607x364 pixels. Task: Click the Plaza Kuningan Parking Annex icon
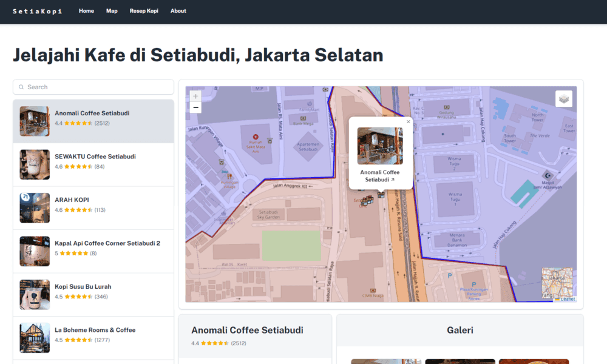pyautogui.click(x=474, y=285)
